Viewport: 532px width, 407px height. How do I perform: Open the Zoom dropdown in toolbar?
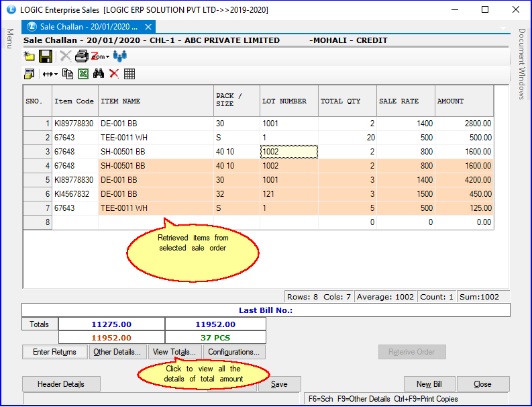click(101, 56)
